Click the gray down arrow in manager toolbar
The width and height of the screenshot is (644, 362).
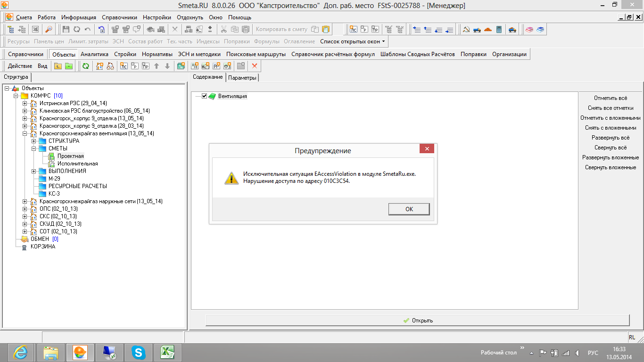click(x=167, y=66)
